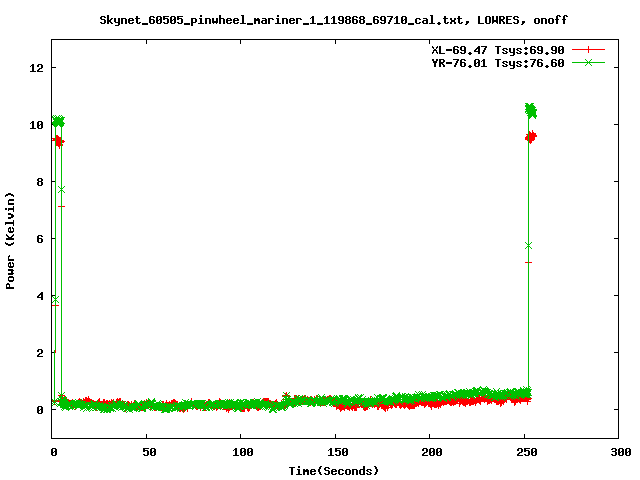
Task: Click the green point near 5.7 Kelvin at 250 seconds
Action: [x=529, y=246]
